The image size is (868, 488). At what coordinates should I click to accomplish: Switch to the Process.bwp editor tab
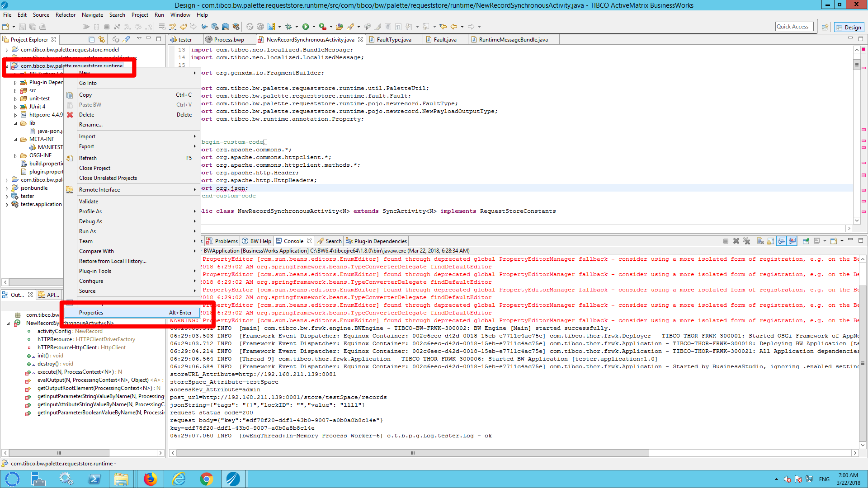[229, 40]
